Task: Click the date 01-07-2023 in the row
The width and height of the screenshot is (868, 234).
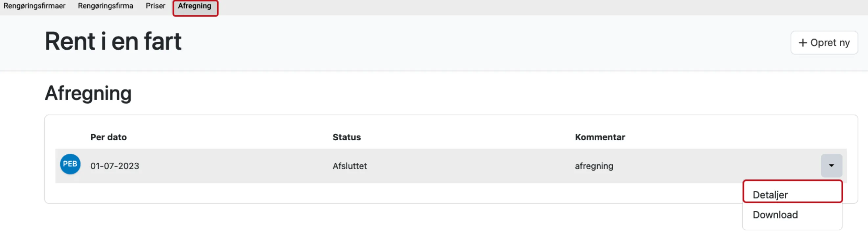Action: pos(115,166)
